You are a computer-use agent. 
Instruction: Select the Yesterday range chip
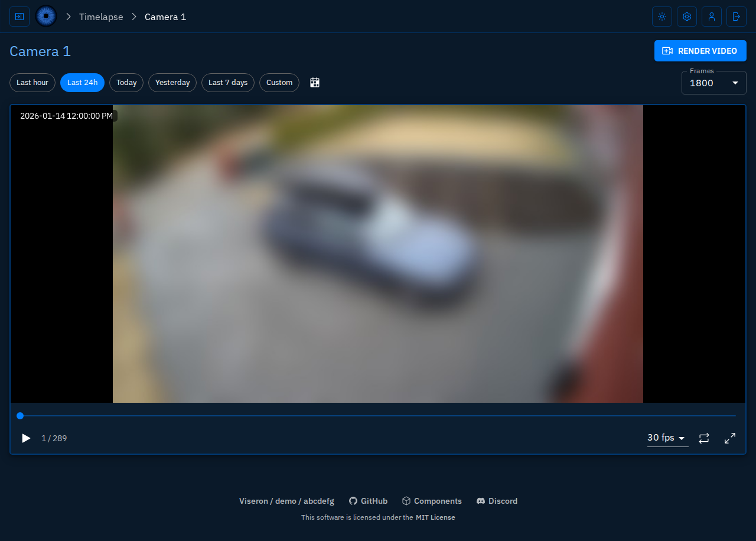[x=172, y=83]
